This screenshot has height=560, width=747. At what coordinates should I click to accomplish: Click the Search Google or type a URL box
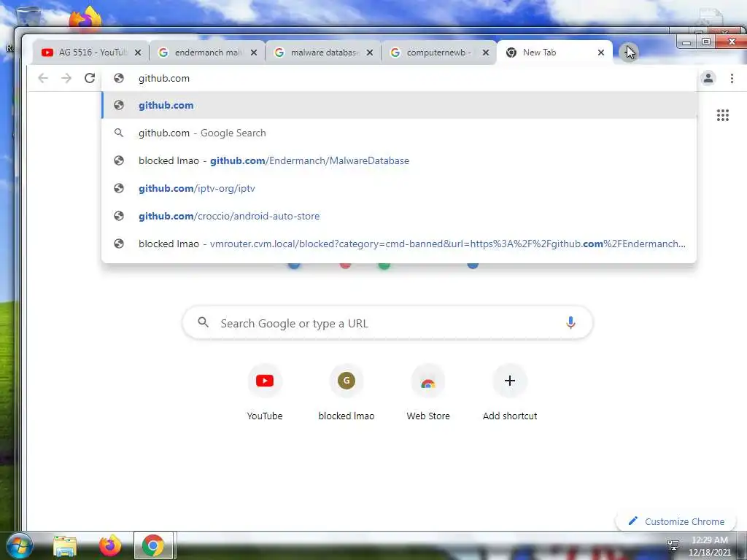tap(387, 323)
